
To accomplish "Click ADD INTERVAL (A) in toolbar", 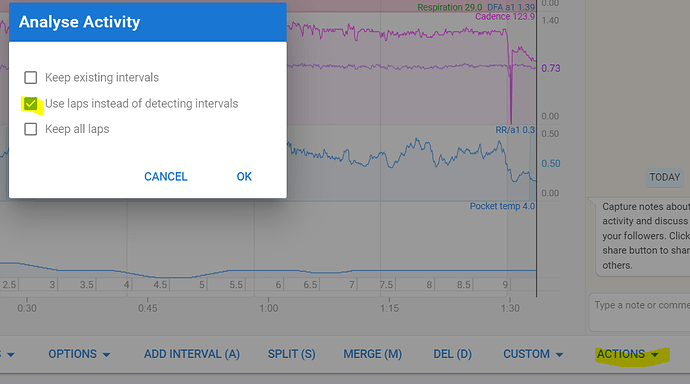I will tap(192, 354).
